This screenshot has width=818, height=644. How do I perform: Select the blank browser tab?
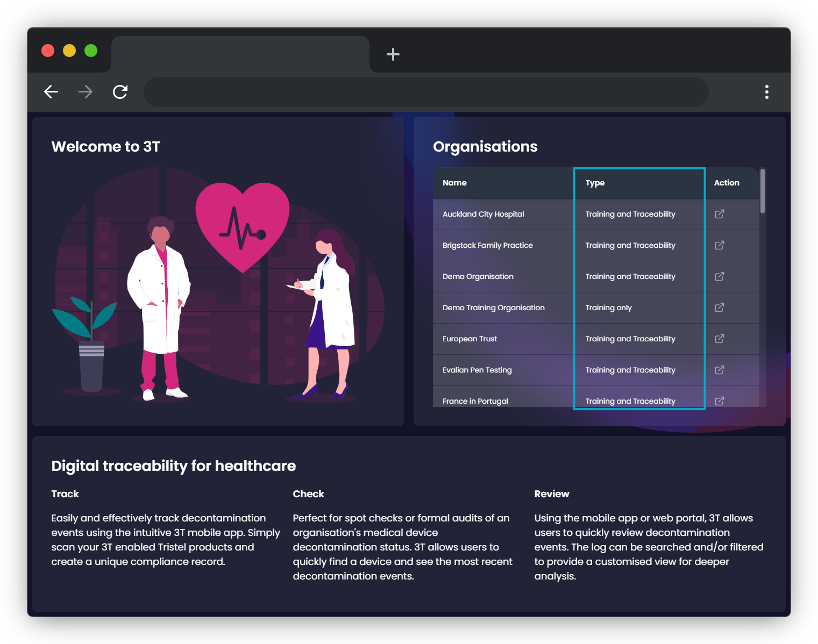click(x=240, y=54)
